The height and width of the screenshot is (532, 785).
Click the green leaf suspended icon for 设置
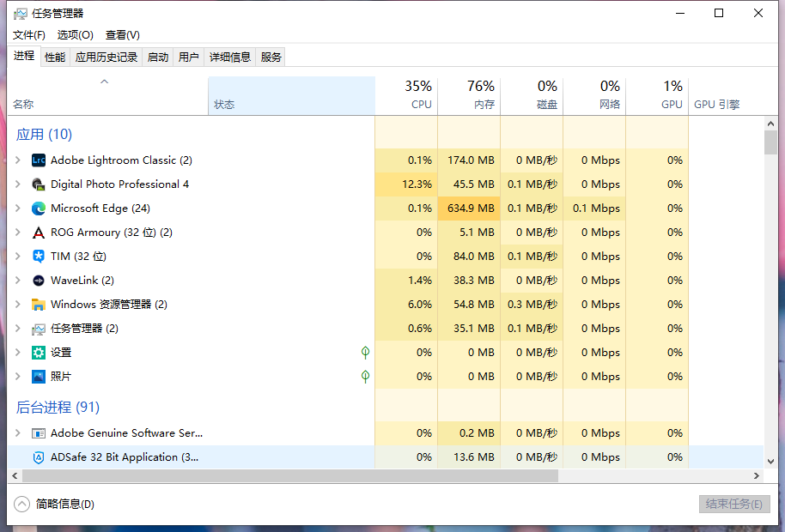pos(366,353)
